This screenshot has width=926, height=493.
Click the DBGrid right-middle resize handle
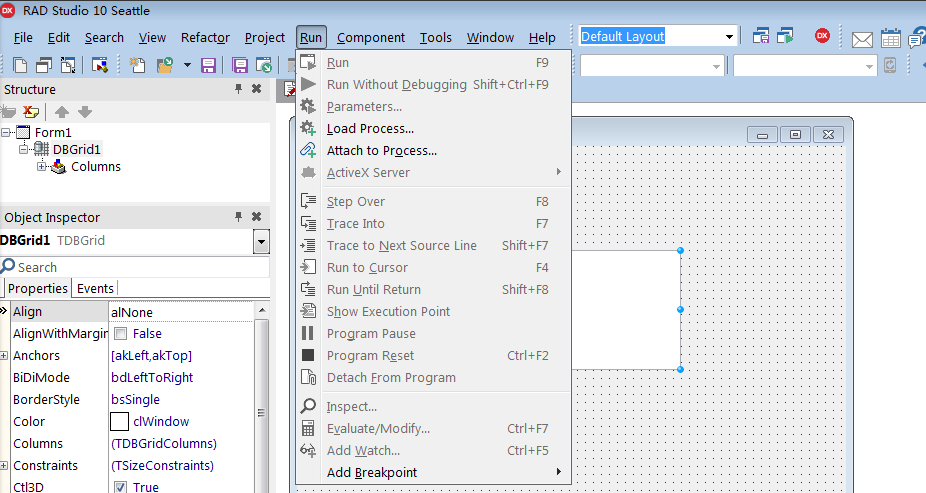click(x=680, y=309)
